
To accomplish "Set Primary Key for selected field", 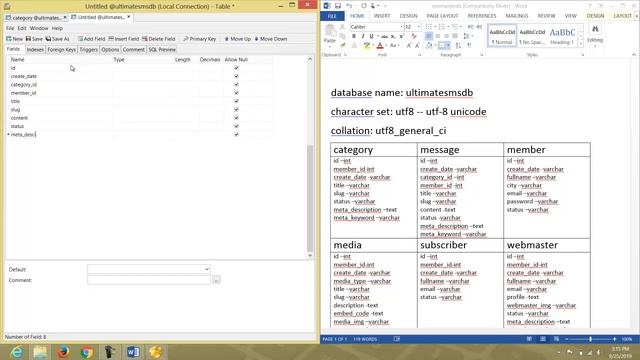I will pos(200,39).
